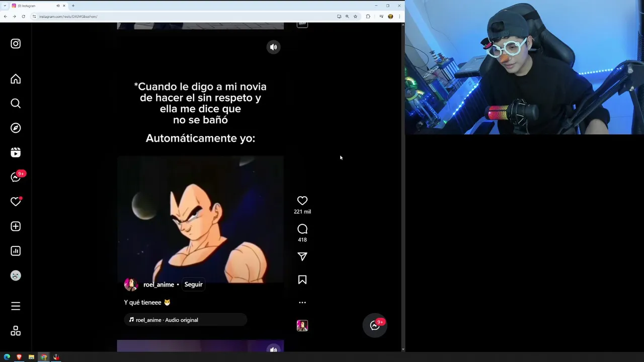
Task: Expand the tab search dropdown arrow
Action: [x=5, y=6]
